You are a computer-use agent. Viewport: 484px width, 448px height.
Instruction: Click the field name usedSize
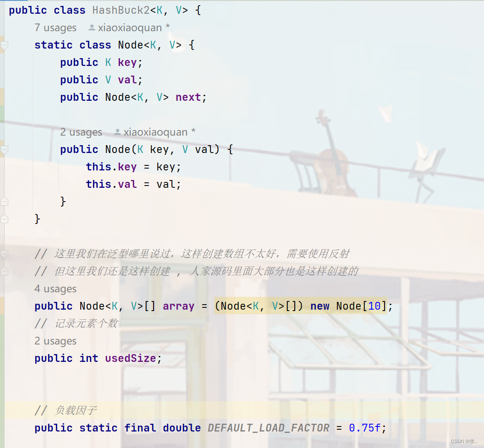[131, 358]
